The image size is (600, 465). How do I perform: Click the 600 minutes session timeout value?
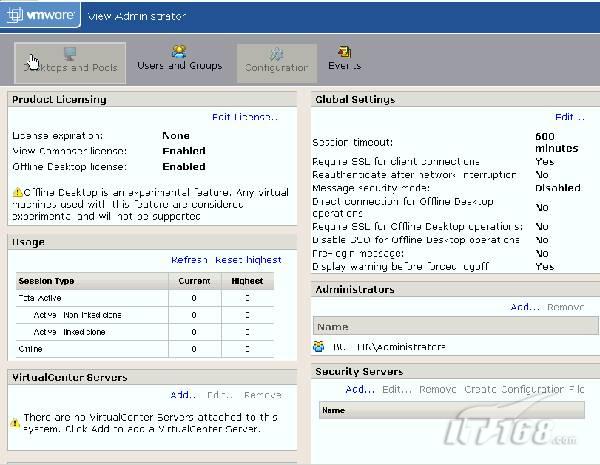[x=556, y=142]
